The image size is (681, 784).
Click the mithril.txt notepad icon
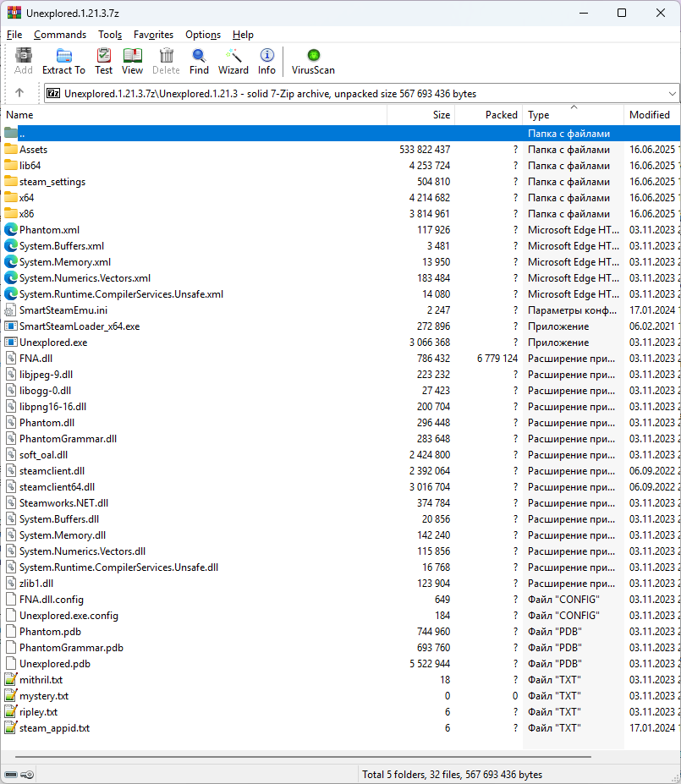click(x=10, y=679)
